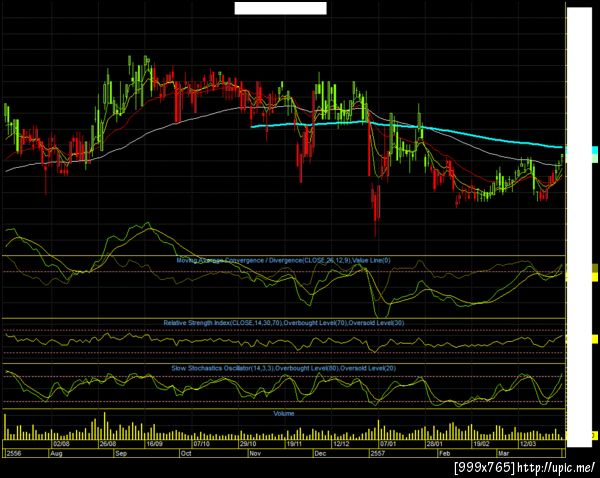Select the Sep month label
The width and height of the screenshot is (600, 478).
pyautogui.click(x=121, y=453)
